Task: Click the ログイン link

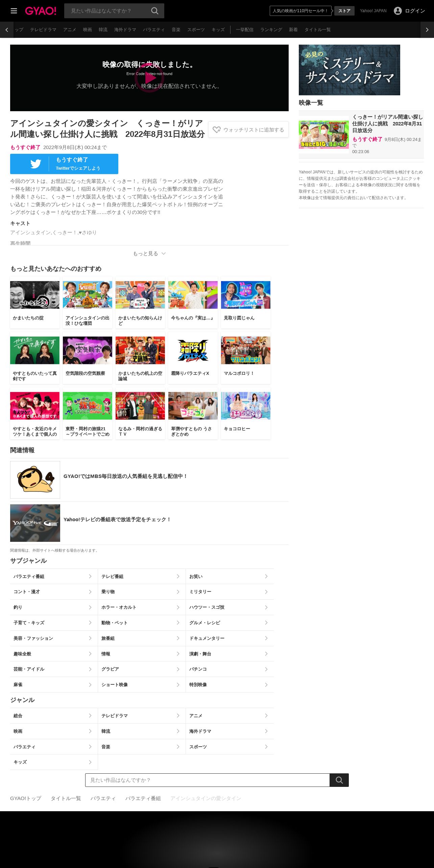Action: click(x=415, y=11)
